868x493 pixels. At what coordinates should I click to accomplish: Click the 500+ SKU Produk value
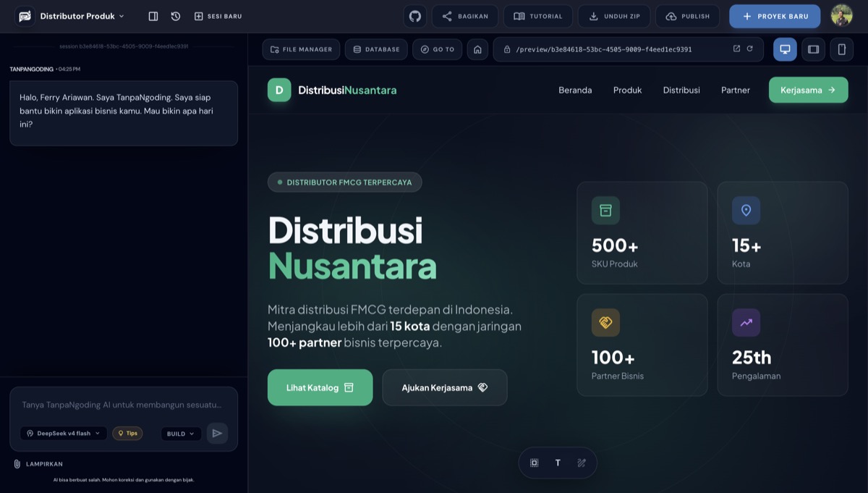tap(615, 245)
